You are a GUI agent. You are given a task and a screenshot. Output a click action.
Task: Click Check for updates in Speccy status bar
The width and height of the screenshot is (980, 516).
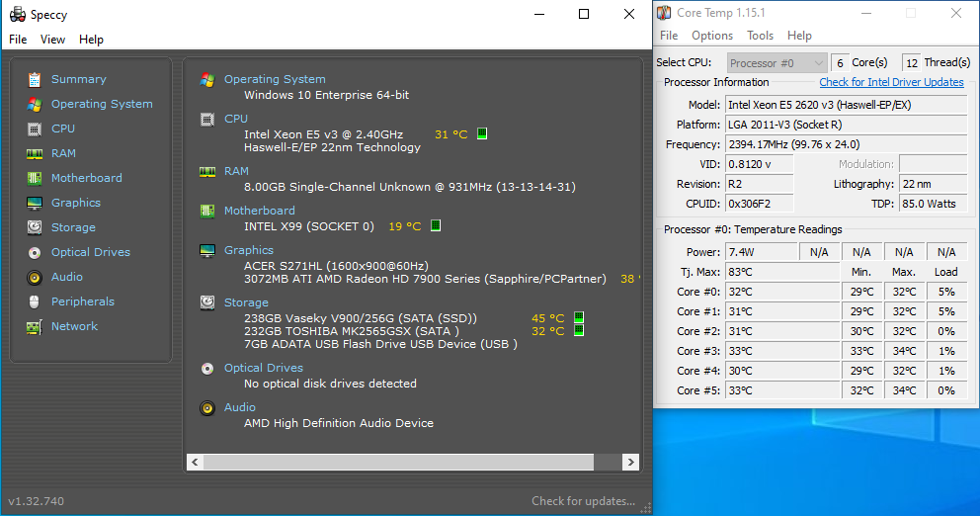coord(583,501)
